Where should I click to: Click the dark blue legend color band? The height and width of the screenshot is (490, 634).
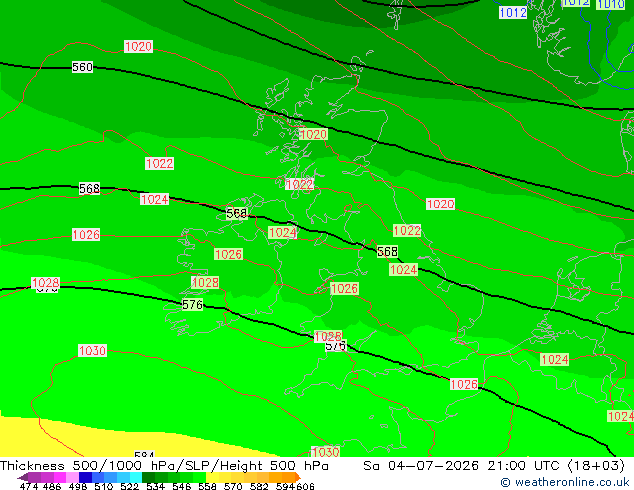[85, 477]
